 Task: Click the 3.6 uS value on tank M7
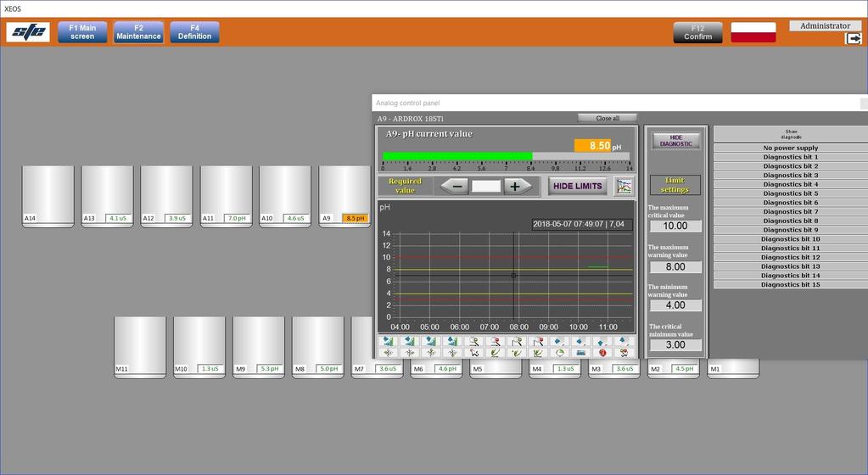(388, 369)
